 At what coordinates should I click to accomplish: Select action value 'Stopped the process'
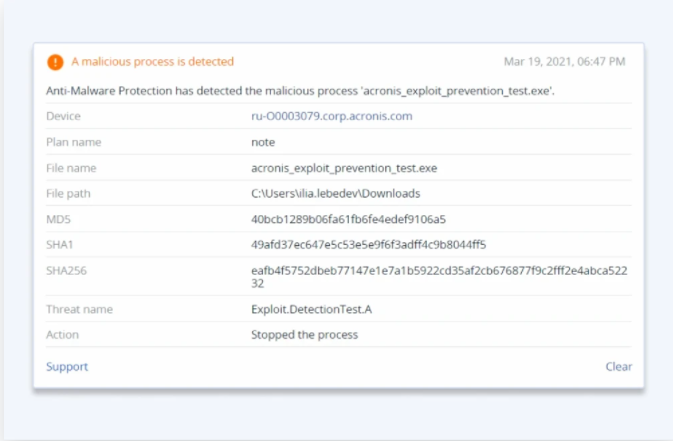[x=304, y=335]
